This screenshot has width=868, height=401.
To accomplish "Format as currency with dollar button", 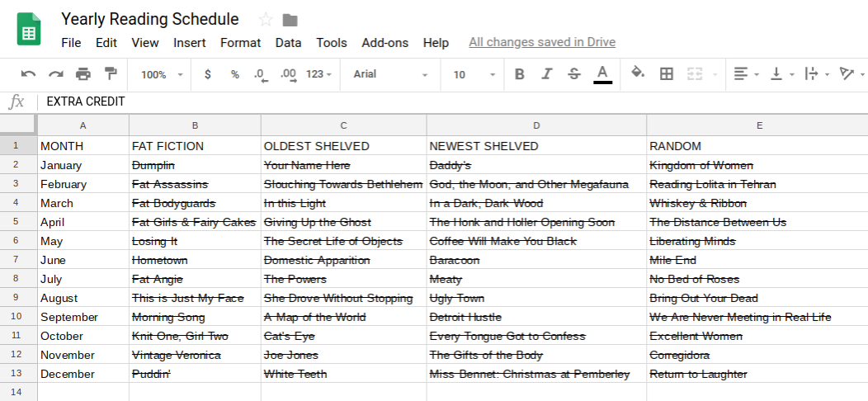I will 208,74.
